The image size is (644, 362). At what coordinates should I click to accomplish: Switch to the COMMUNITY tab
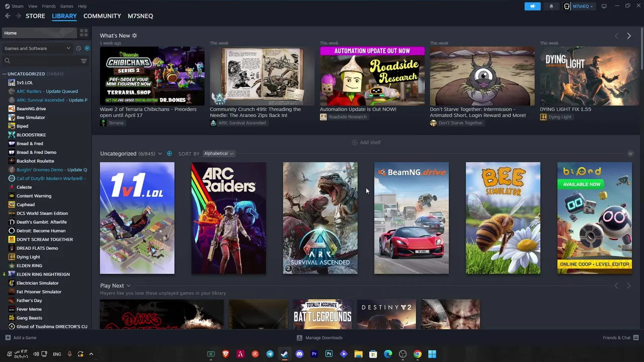point(102,16)
